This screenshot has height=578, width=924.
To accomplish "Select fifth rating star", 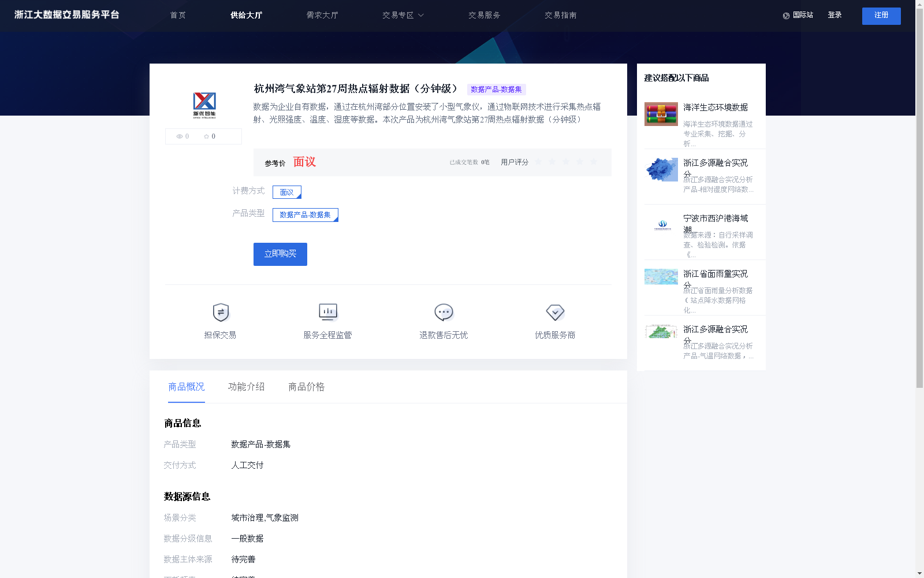I will point(594,162).
